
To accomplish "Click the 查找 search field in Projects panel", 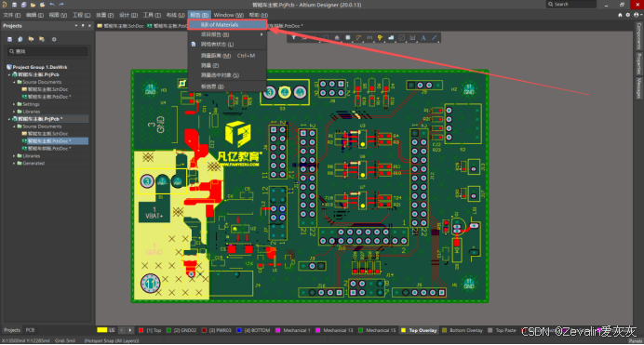I will tap(47, 51).
